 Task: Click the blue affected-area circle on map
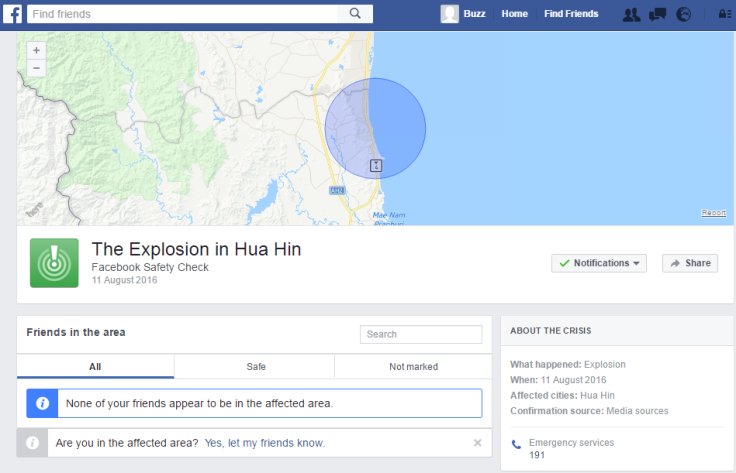(x=375, y=128)
